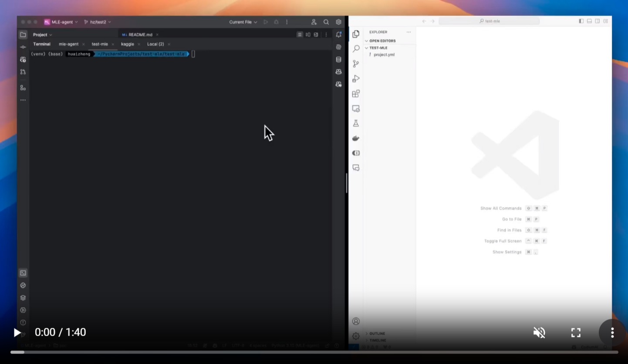Image resolution: width=628 pixels, height=364 pixels.
Task: Open VS Code chat bubble icon in activity bar
Action: click(x=356, y=168)
